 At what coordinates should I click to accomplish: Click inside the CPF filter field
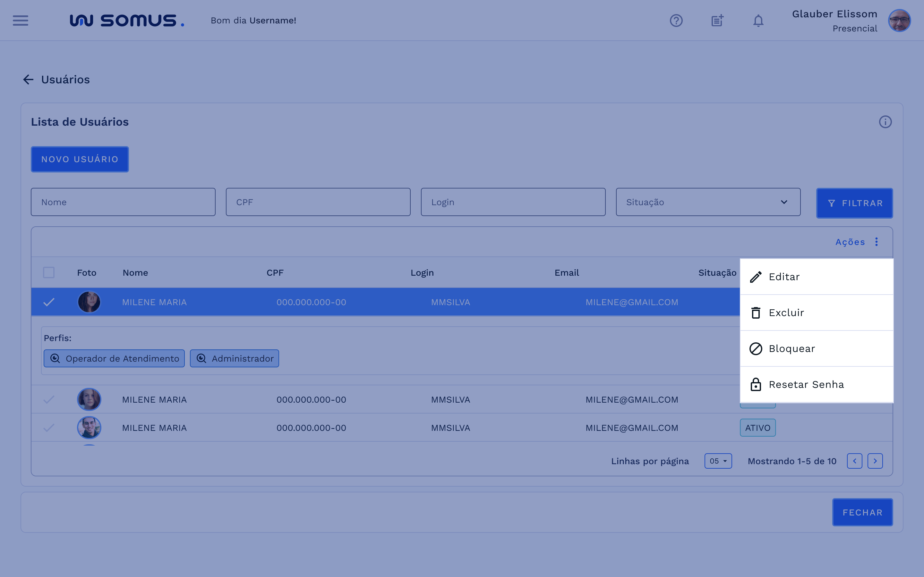pyautogui.click(x=318, y=202)
